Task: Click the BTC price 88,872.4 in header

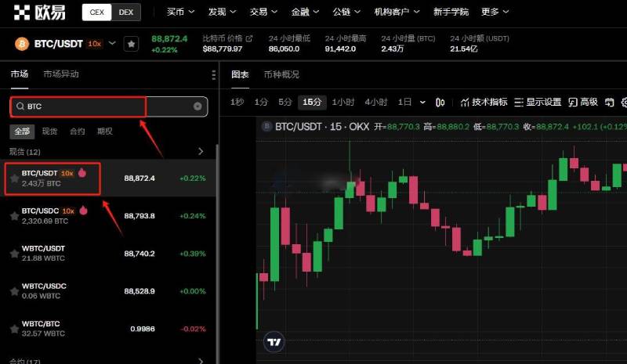Action: (x=169, y=39)
